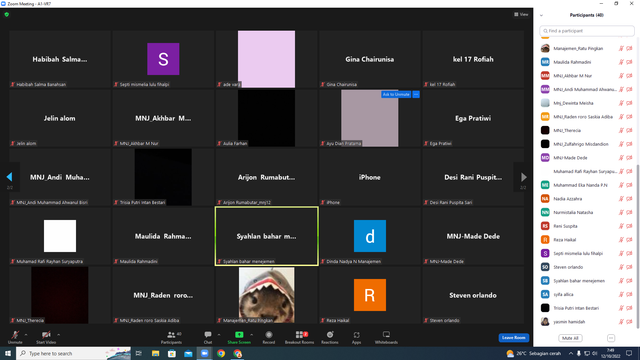Start recording with the Record icon
The width and height of the screenshot is (640, 360).
point(269,337)
